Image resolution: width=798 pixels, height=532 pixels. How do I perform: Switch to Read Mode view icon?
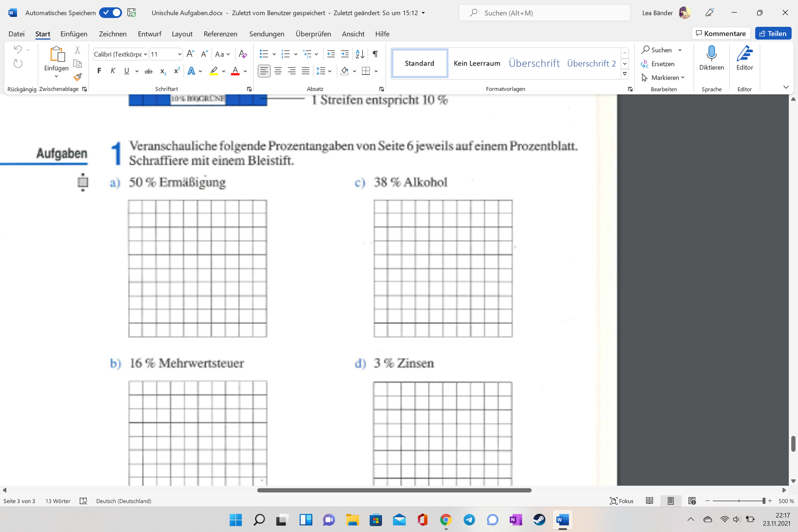pos(650,501)
